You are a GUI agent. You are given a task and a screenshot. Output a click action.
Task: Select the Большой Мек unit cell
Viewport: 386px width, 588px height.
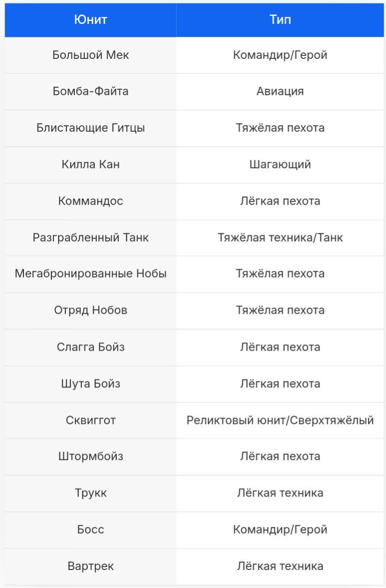coord(90,55)
